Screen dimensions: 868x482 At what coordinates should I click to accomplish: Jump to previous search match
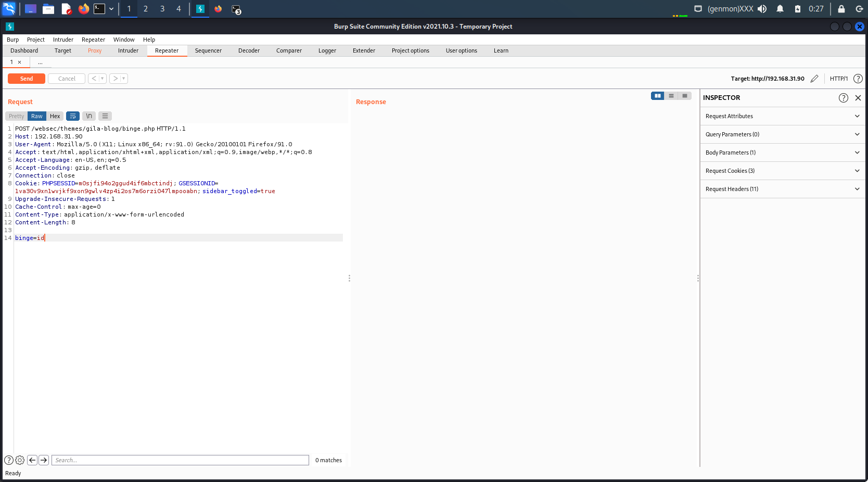tap(32, 460)
